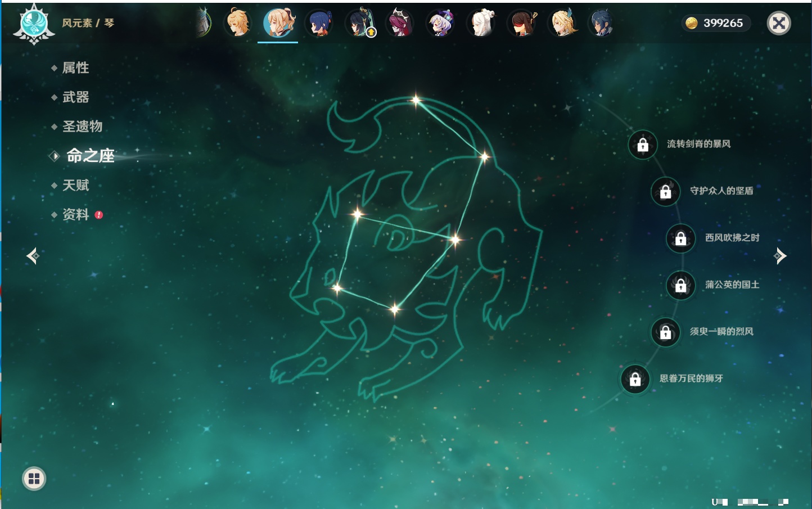The height and width of the screenshot is (509, 812).
Task: Click the lock icon for 西风吹拂之时
Action: click(x=680, y=238)
